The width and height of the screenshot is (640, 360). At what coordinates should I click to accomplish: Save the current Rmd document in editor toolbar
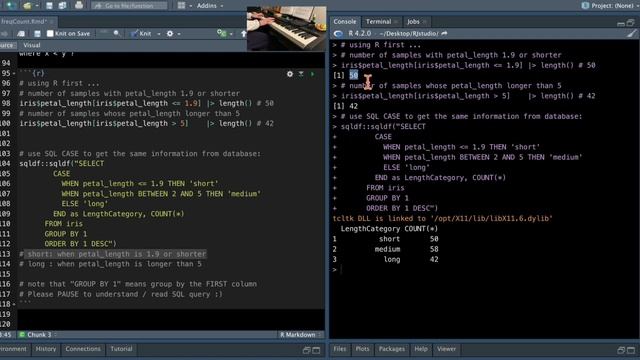tap(37, 33)
